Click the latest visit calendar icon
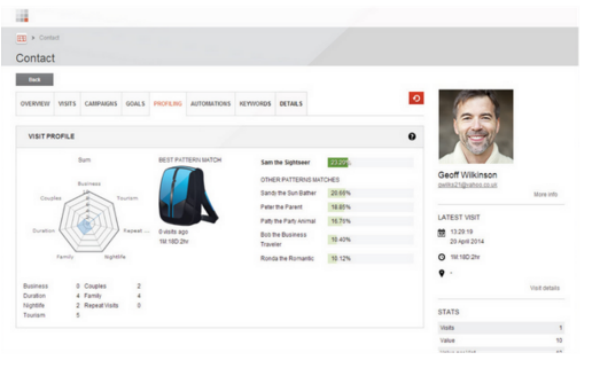Image resolution: width=600 pixels, height=384 pixels. tap(442, 233)
